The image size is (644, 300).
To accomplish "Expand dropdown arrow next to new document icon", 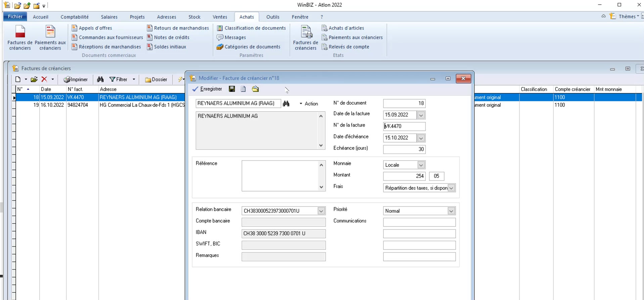I will 26,79.
